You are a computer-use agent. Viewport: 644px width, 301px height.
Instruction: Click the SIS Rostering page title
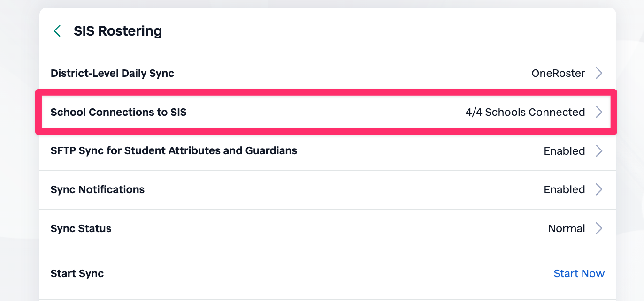pos(118,31)
